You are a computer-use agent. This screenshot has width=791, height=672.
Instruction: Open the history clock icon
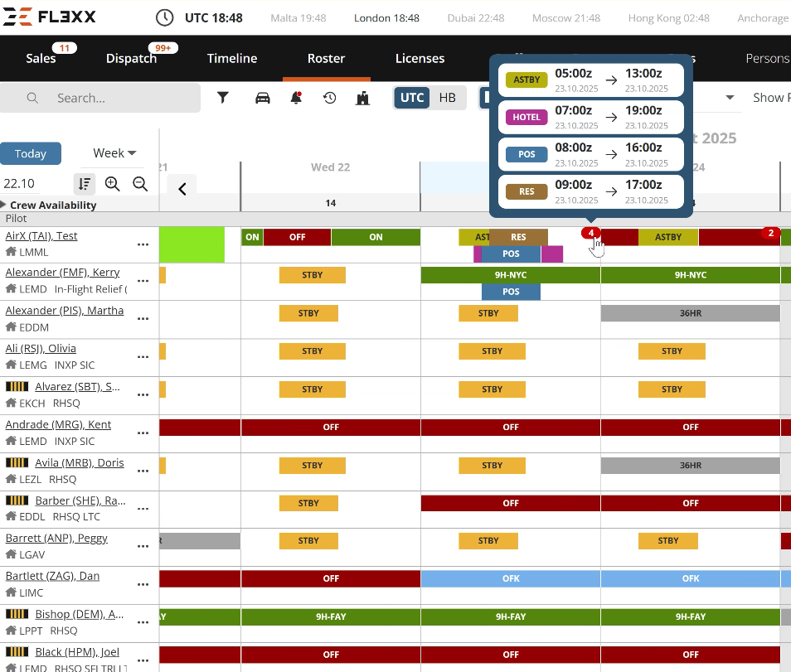coord(330,98)
